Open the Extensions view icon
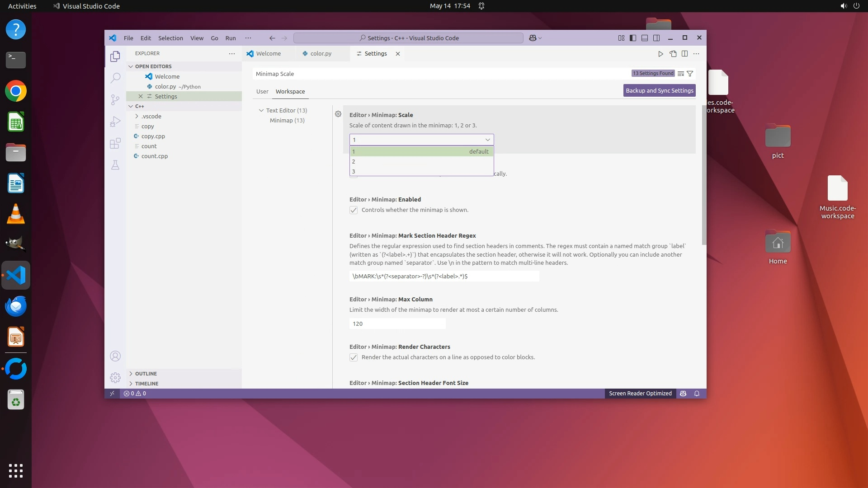 pyautogui.click(x=115, y=143)
